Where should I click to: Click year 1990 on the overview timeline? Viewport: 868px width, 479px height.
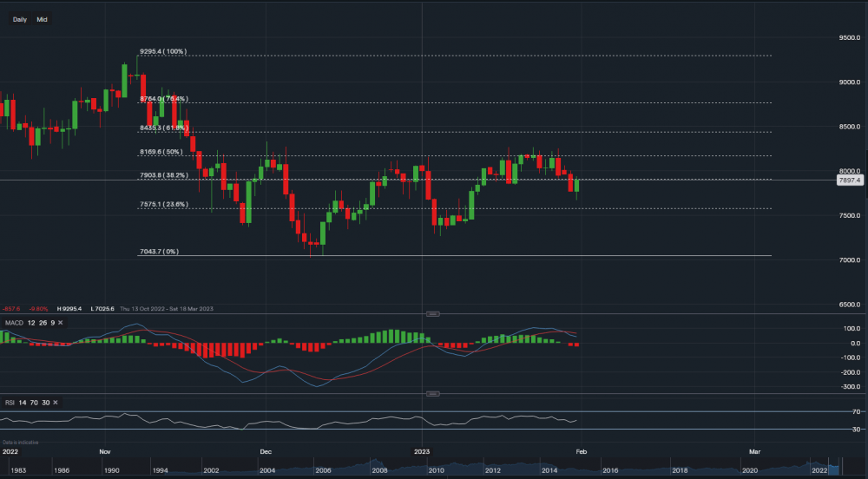point(112,470)
